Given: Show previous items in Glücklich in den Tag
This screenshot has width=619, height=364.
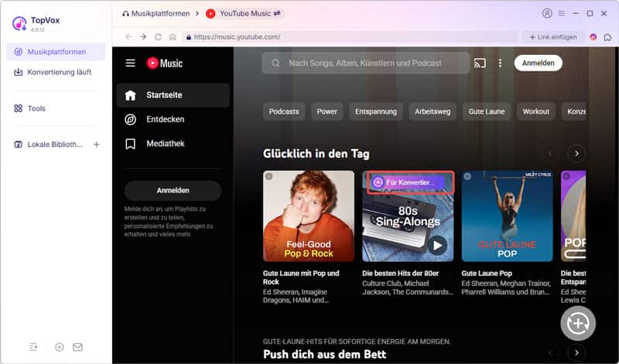Looking at the screenshot, I should (x=551, y=154).
